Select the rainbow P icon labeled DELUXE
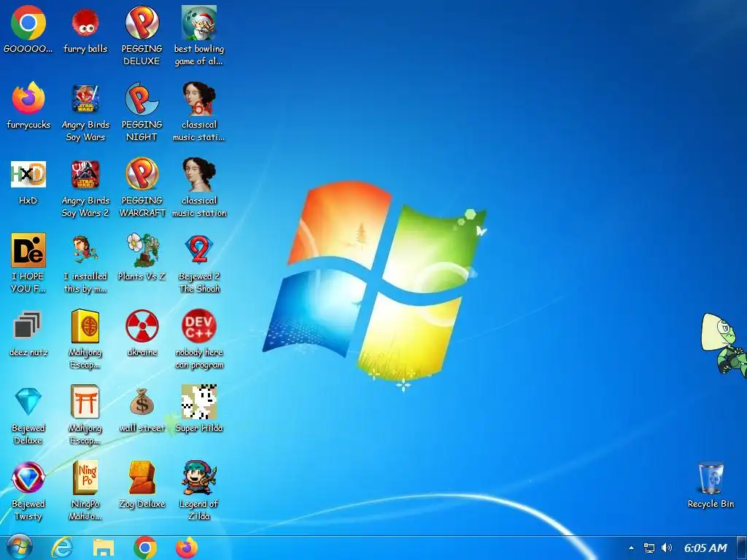The width and height of the screenshot is (747, 560). [142, 23]
